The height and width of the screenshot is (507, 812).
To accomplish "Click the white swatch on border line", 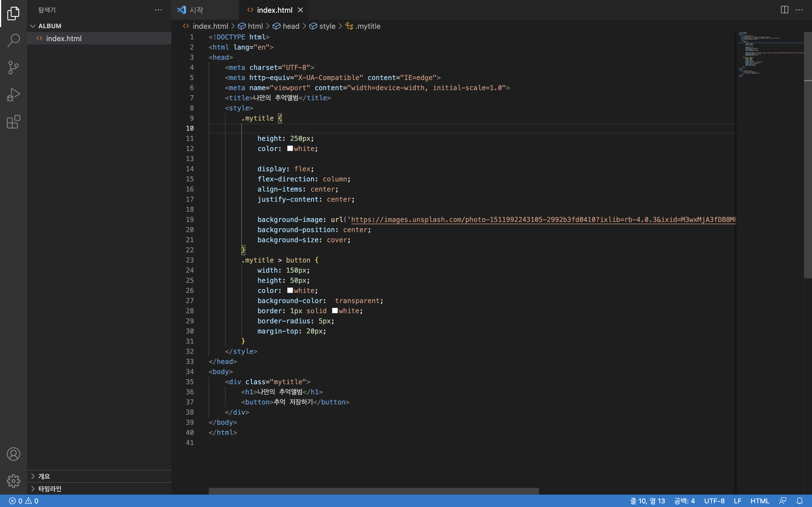I will [335, 310].
